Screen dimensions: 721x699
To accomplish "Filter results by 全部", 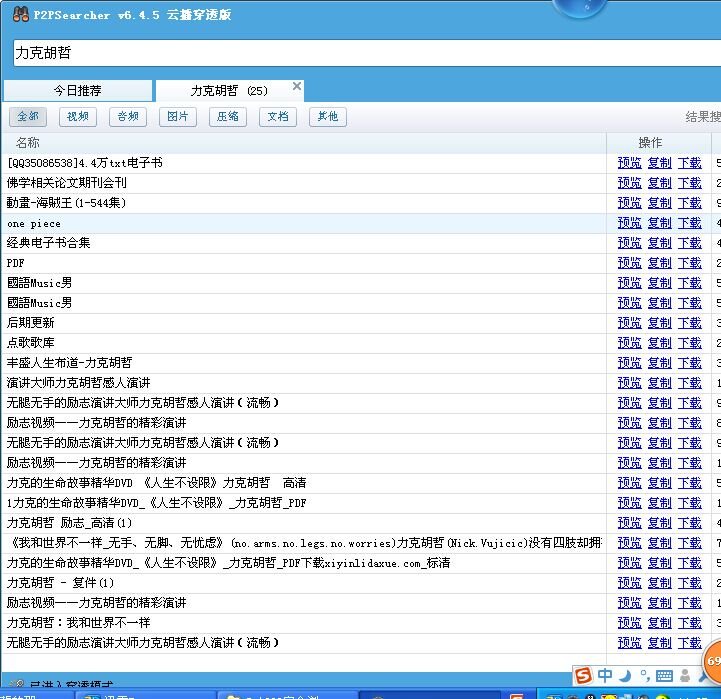I will (x=28, y=116).
